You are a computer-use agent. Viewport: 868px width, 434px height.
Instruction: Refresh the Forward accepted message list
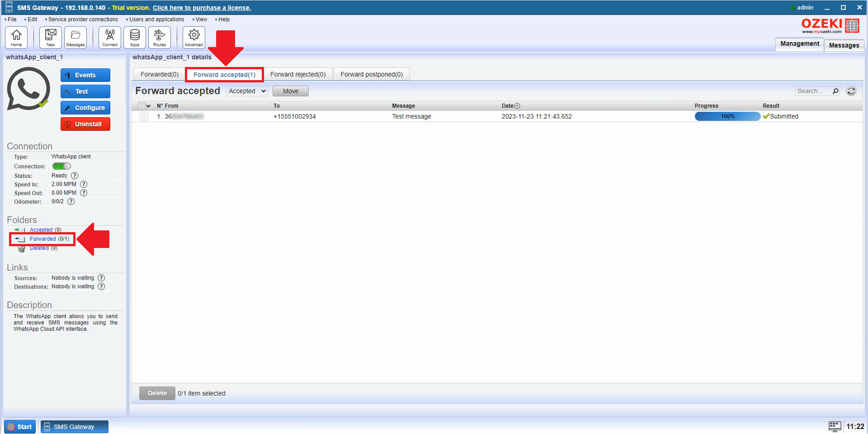[851, 91]
